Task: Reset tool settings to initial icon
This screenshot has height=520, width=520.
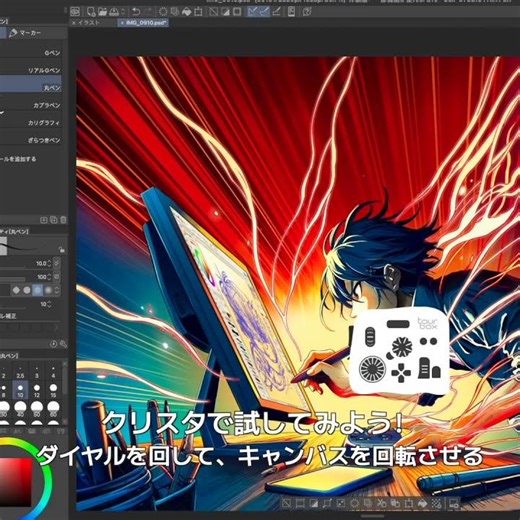Action: (53, 344)
